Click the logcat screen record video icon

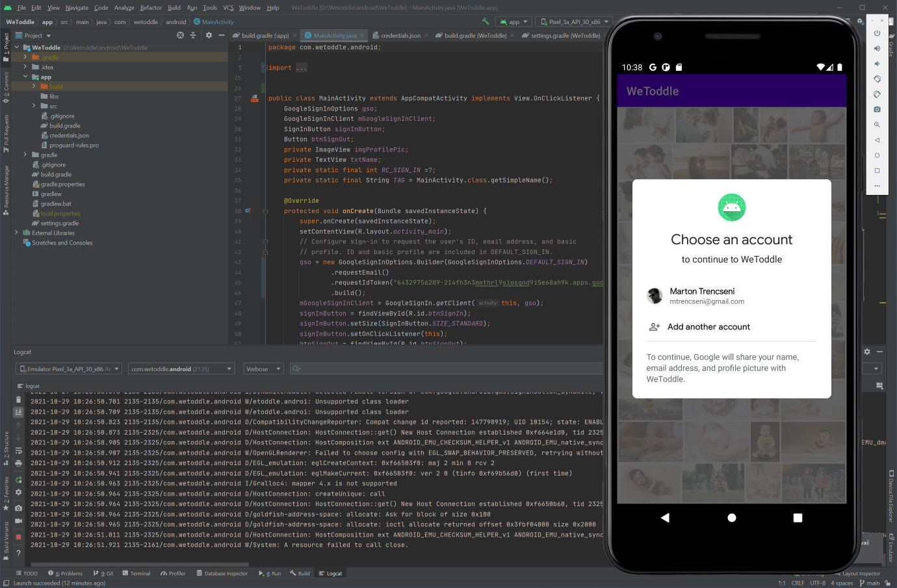tap(18, 521)
